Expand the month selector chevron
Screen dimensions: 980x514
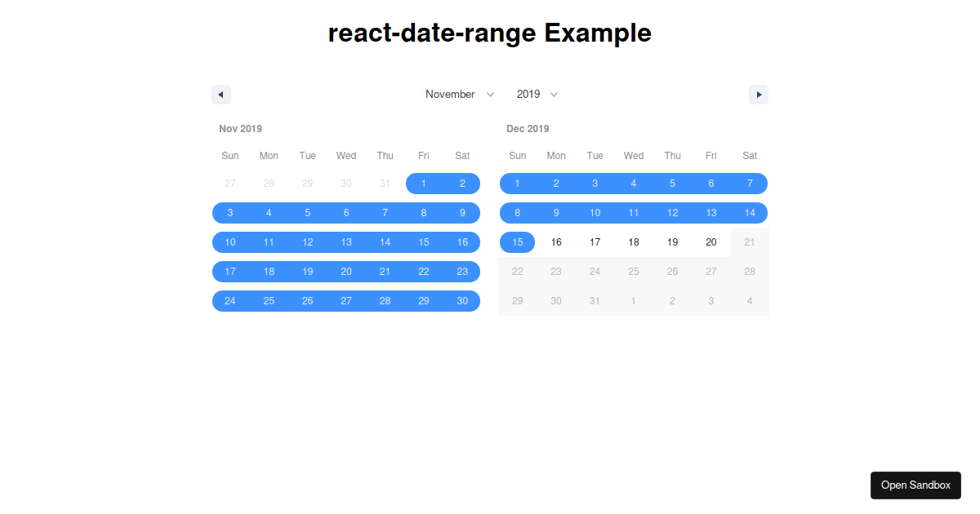click(x=491, y=94)
